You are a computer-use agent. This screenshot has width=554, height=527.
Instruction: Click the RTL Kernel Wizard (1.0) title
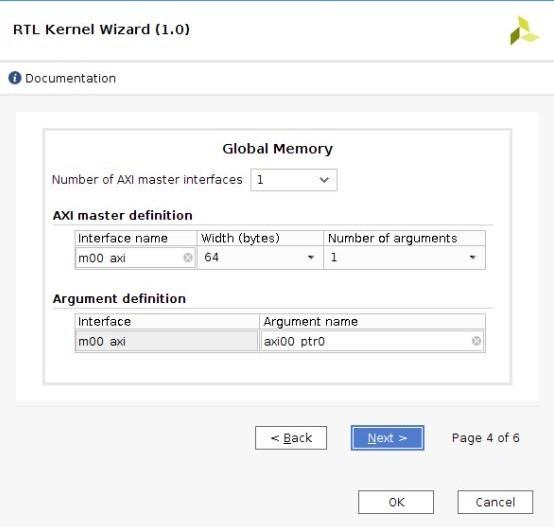101,29
